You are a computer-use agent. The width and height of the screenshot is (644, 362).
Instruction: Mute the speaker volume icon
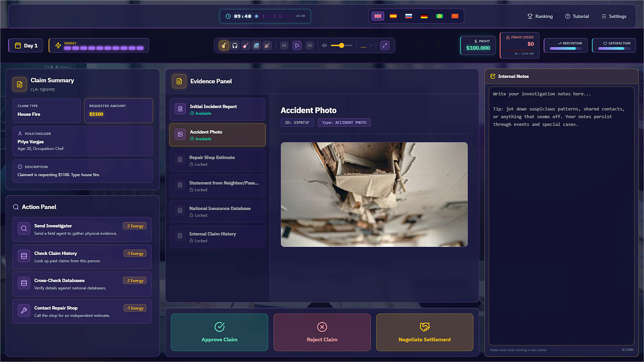pyautogui.click(x=324, y=46)
